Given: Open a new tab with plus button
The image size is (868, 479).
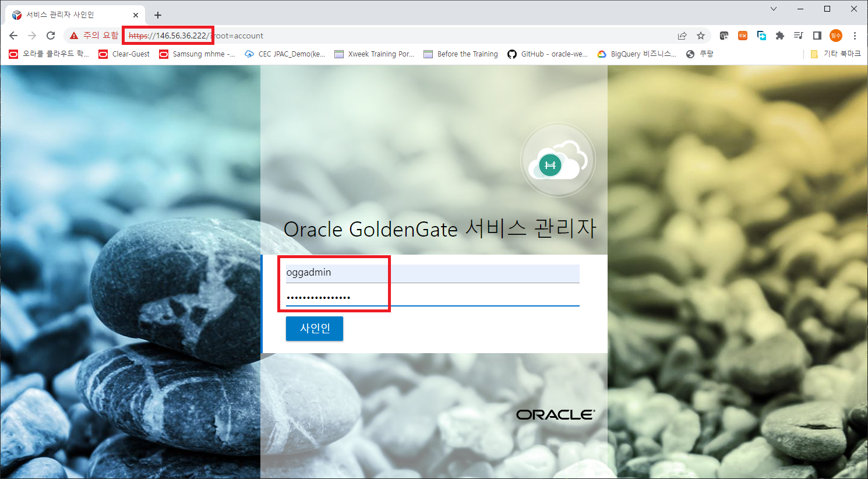Looking at the screenshot, I should tap(158, 15).
